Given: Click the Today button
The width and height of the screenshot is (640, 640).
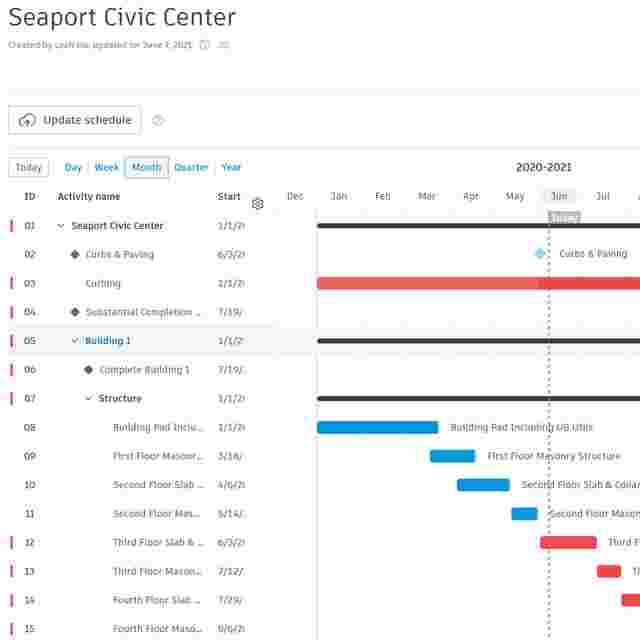Looking at the screenshot, I should coord(29,168).
